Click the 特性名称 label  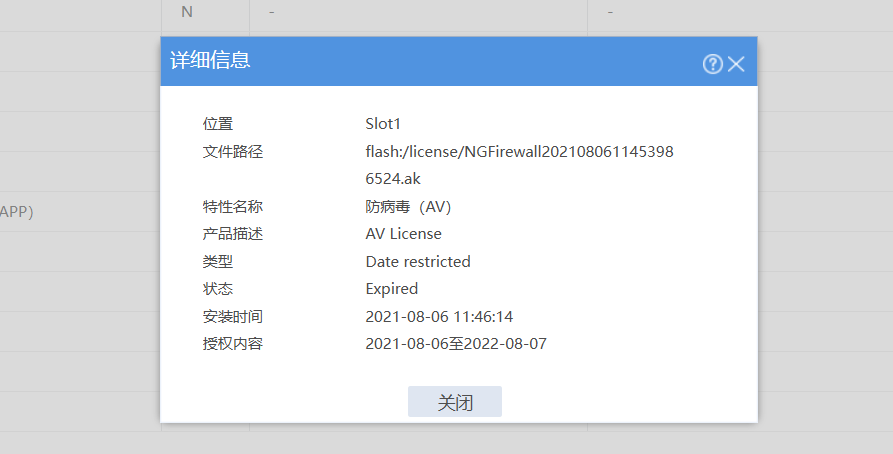[232, 207]
